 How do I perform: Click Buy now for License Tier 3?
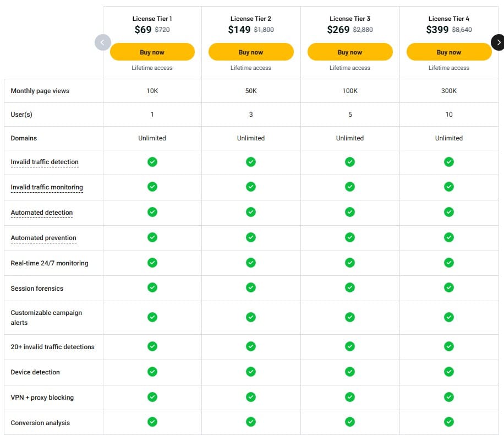point(350,51)
